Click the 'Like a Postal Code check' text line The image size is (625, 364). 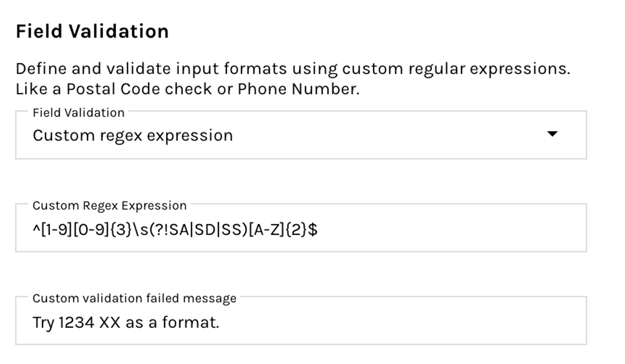point(121,89)
